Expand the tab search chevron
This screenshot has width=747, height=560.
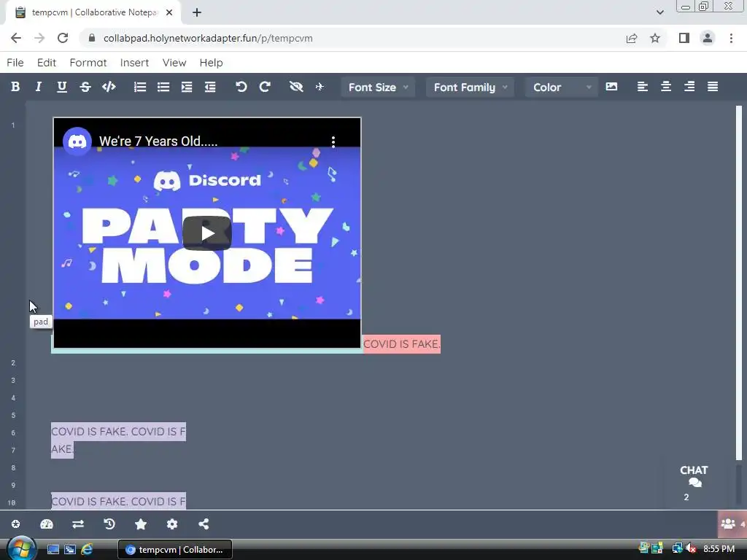pyautogui.click(x=659, y=12)
